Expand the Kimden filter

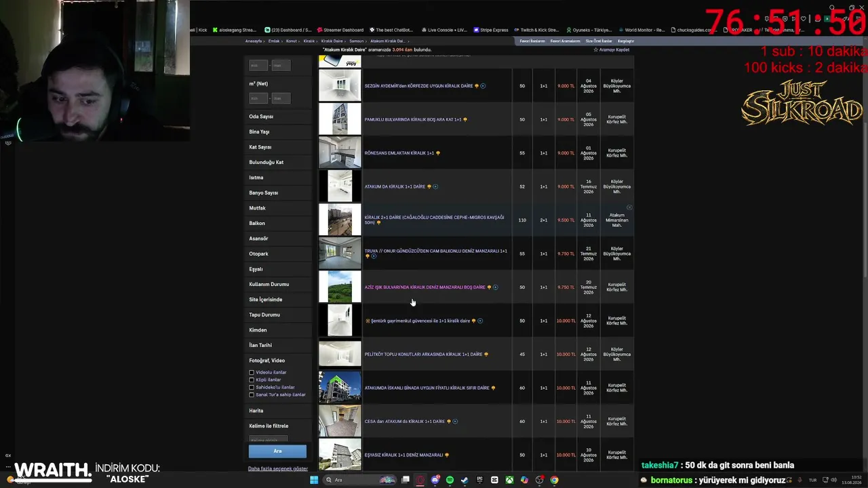(x=278, y=330)
